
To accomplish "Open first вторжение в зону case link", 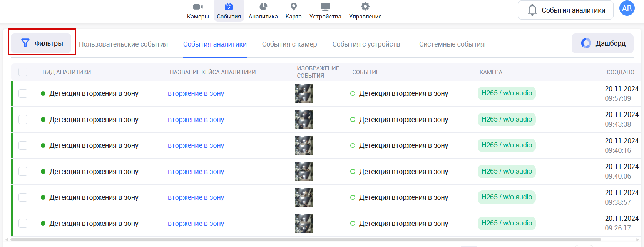I will 196,93.
